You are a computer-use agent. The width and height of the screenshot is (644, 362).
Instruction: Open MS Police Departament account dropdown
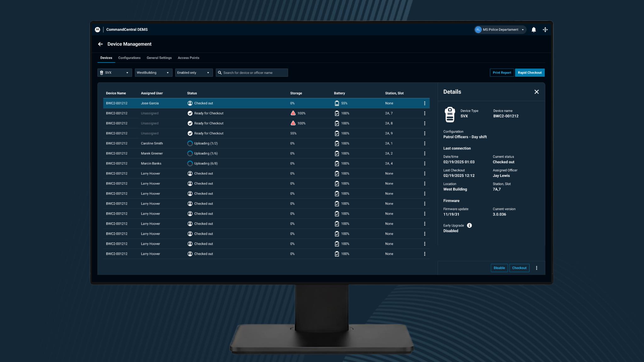[500, 30]
